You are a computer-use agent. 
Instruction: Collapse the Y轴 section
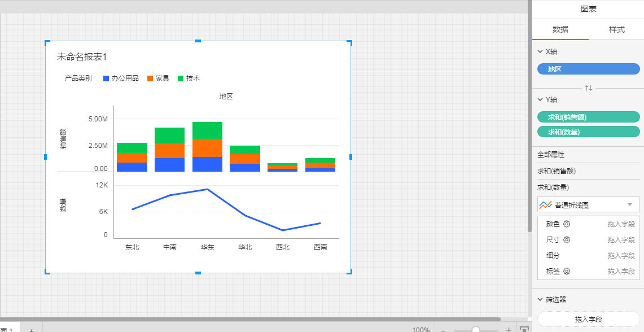coord(540,99)
